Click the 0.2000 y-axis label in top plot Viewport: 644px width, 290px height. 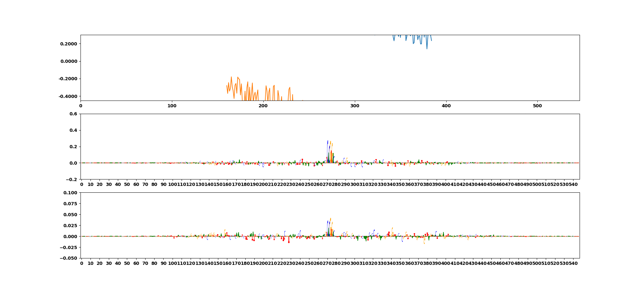68,44
